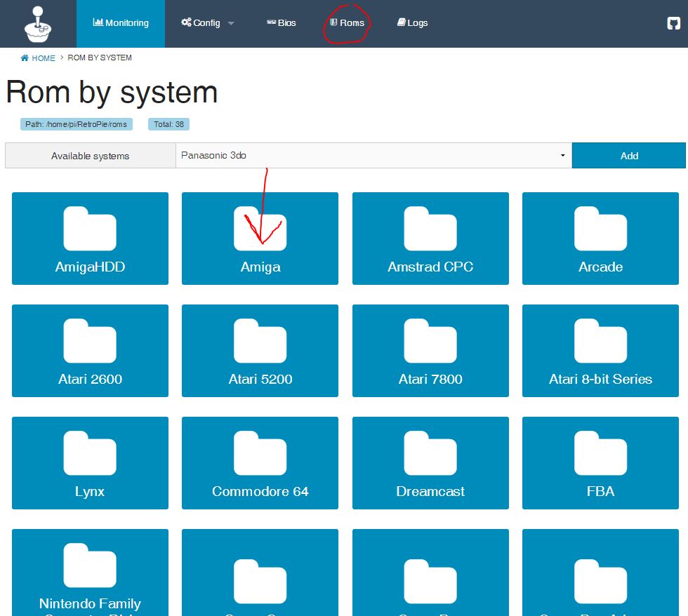Click the RetroPie joystick logo
This screenshot has width=688, height=616.
click(38, 24)
